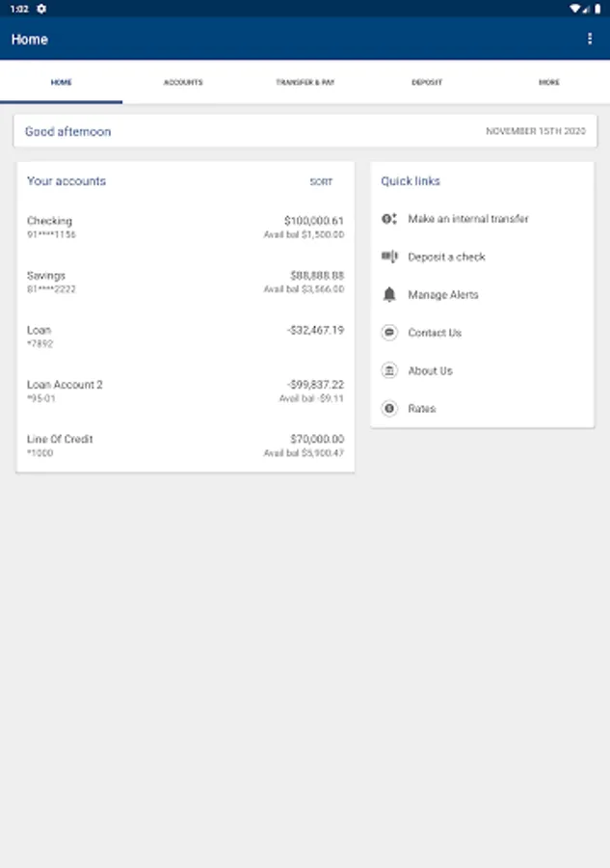This screenshot has height=868, width=610.
Task: Click the About Us bank icon
Action: (389, 370)
